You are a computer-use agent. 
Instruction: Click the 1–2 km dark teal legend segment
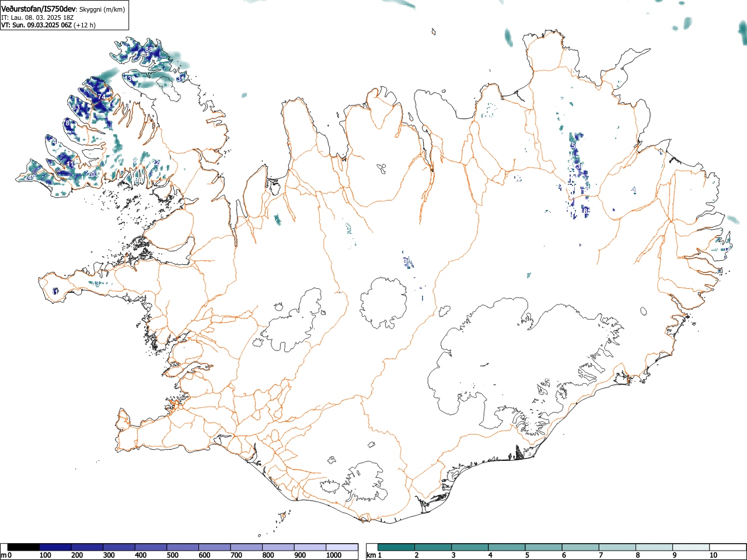click(x=397, y=547)
